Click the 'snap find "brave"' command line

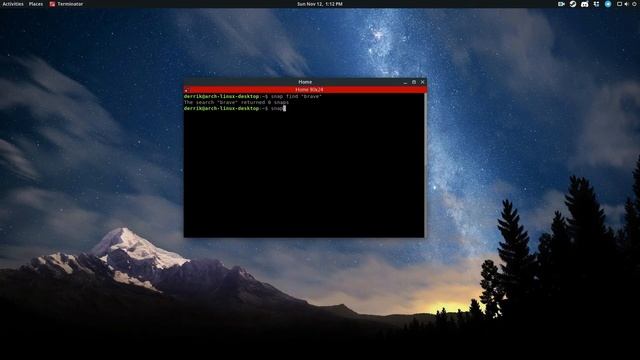click(253, 96)
